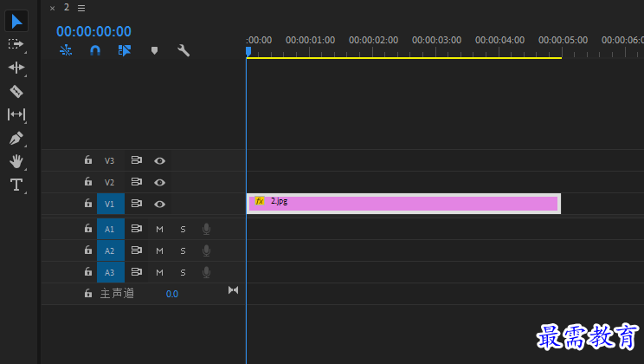Choose the Track Select Forward tool

click(x=16, y=44)
